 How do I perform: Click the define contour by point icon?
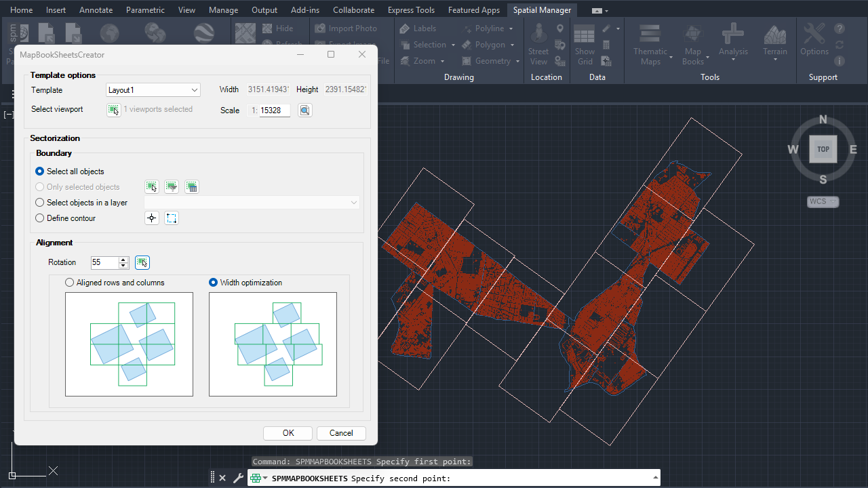[152, 218]
